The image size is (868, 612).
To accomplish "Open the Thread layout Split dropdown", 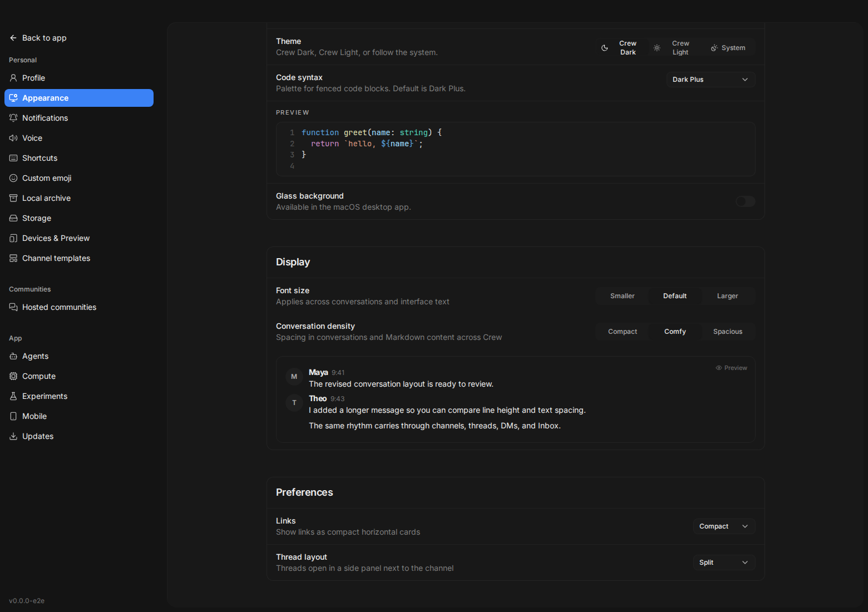I will 724,562.
